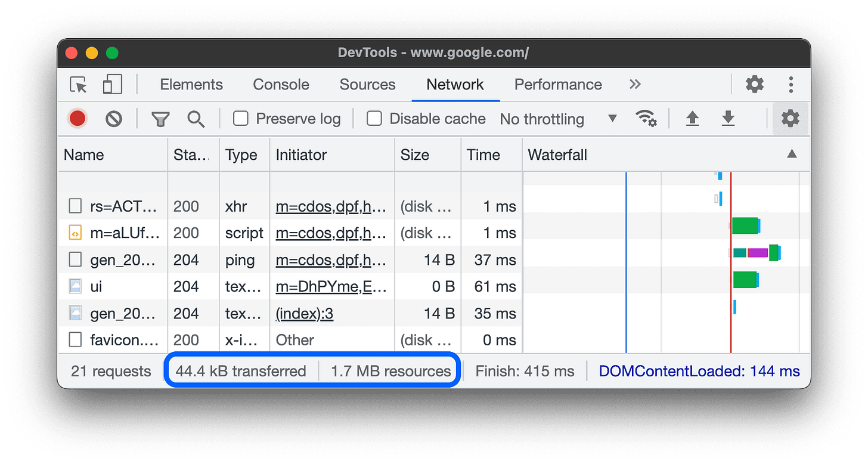Screen dimensions: 868x464
Task: Switch to the Console tab
Action: 281,85
